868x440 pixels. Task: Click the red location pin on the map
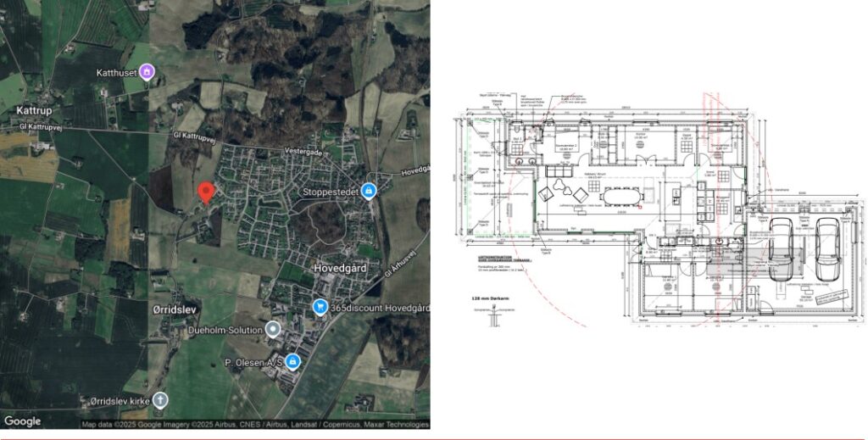[x=205, y=192]
